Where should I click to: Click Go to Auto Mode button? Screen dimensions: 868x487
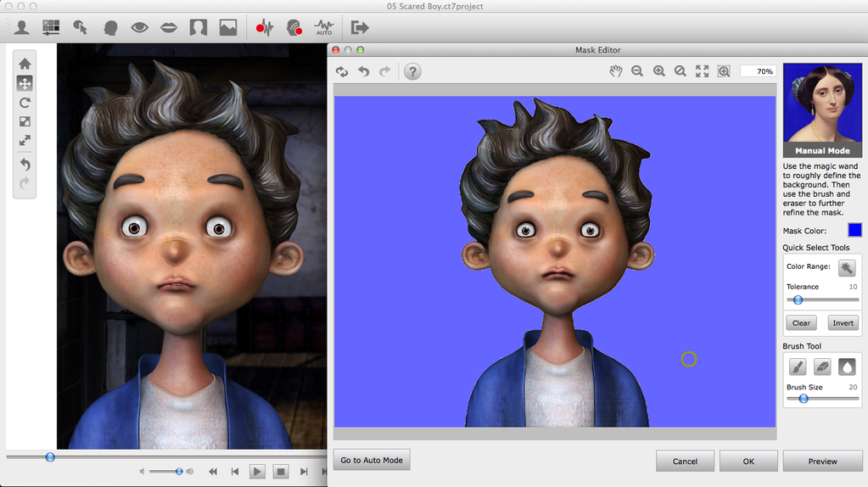pos(372,460)
